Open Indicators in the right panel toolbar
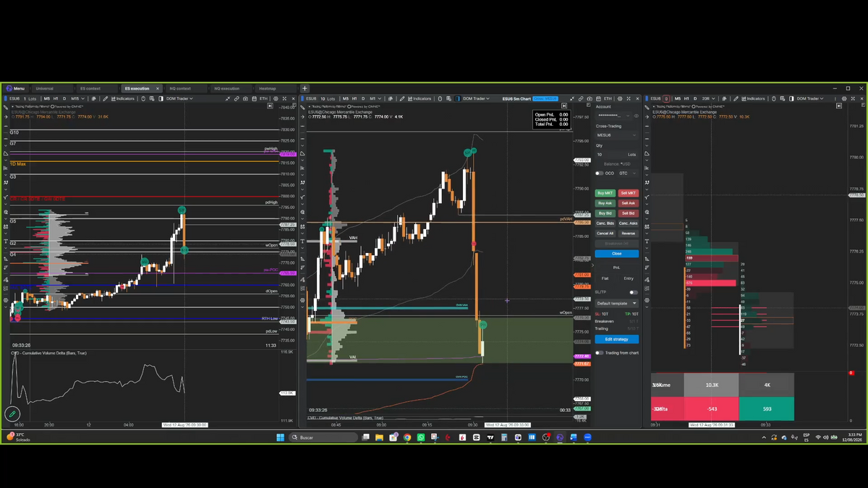 [x=753, y=98]
